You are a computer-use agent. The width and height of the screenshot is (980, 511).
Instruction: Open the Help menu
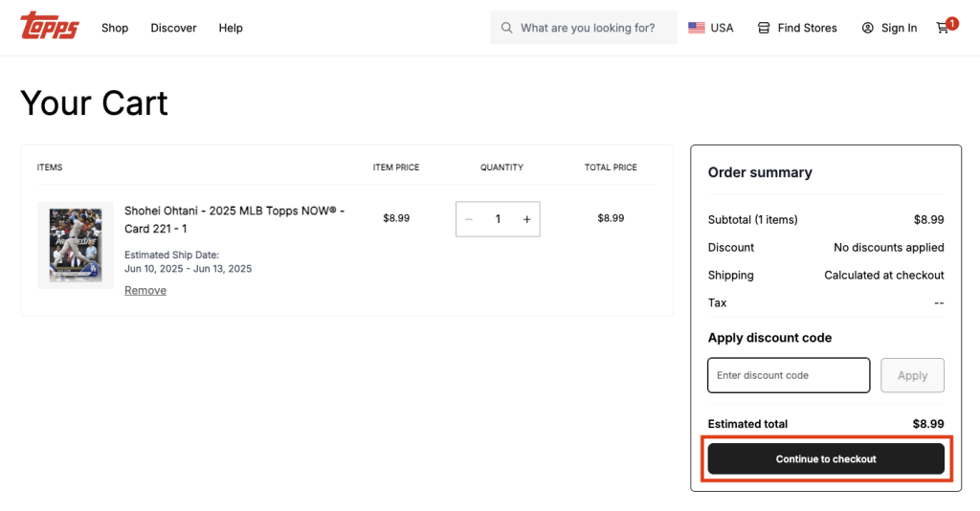click(231, 28)
